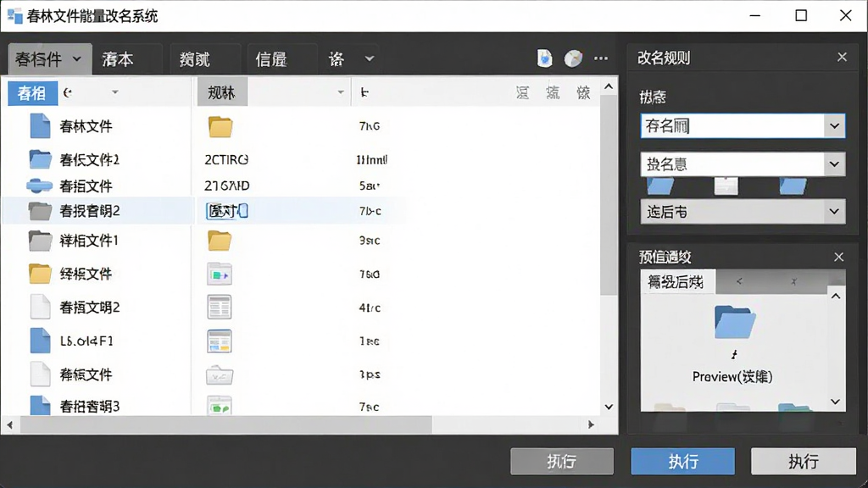Click the last blue folder icon under 换名惠
This screenshot has width=868, height=488.
[x=793, y=186]
